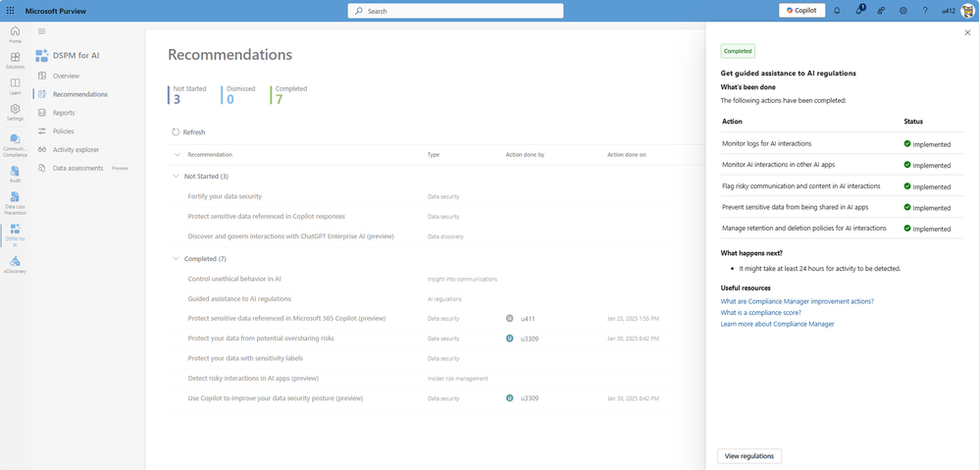Image resolution: width=980 pixels, height=470 pixels.
Task: Sort by Action done on column header
Action: coord(627,154)
